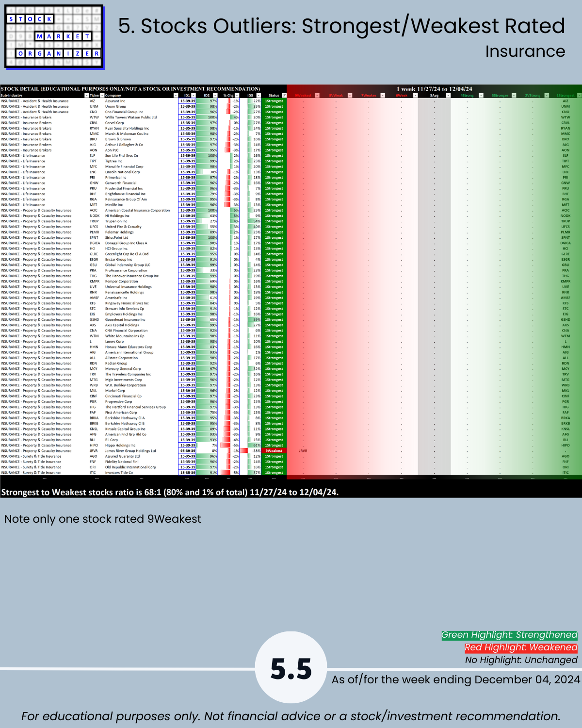Select the 'Assured Guaranty Ltd' cell

[123, 456]
